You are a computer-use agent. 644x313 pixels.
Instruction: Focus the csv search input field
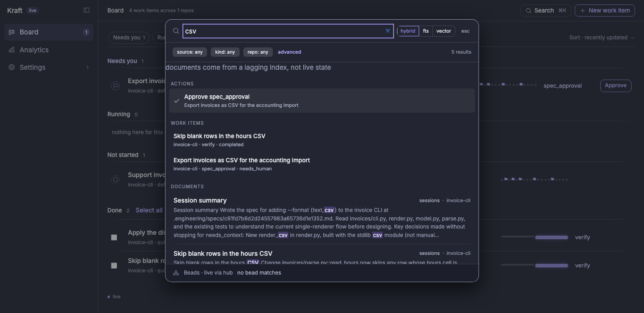coord(288,31)
